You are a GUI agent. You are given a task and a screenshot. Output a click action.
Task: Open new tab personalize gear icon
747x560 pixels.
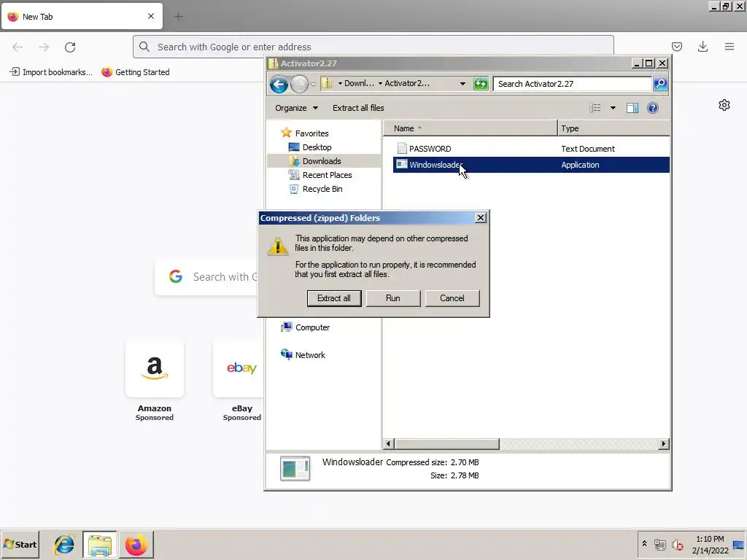point(724,105)
